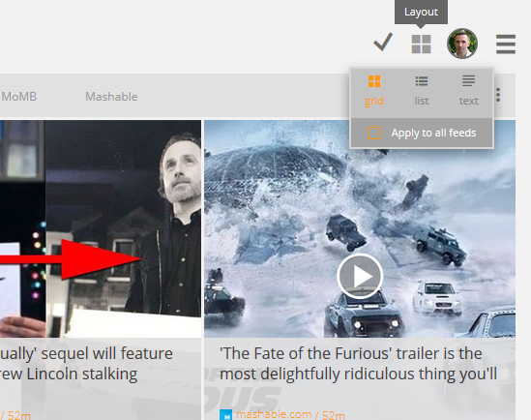Open the vertical three-dot feed options
This screenshot has width=531, height=420.
(498, 95)
